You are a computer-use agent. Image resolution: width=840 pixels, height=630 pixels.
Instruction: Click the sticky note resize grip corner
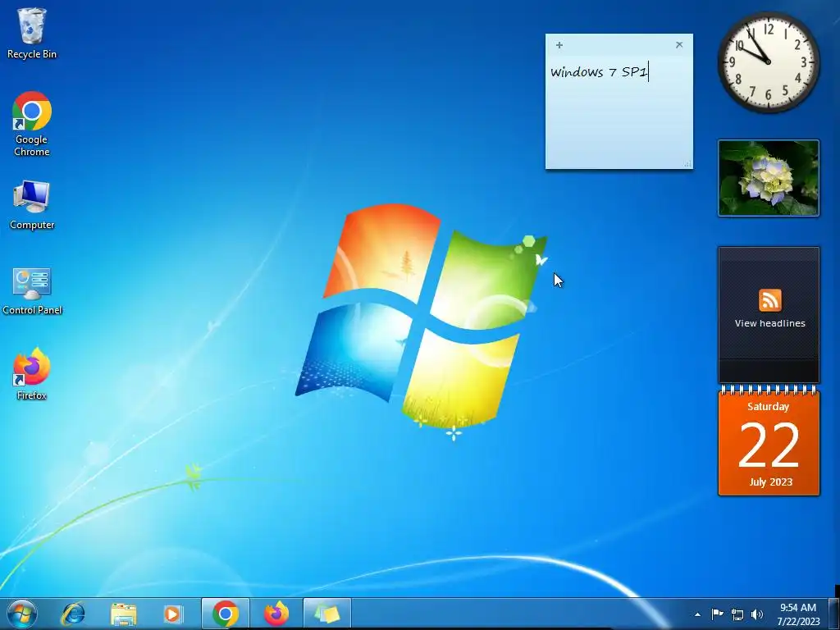tap(688, 164)
